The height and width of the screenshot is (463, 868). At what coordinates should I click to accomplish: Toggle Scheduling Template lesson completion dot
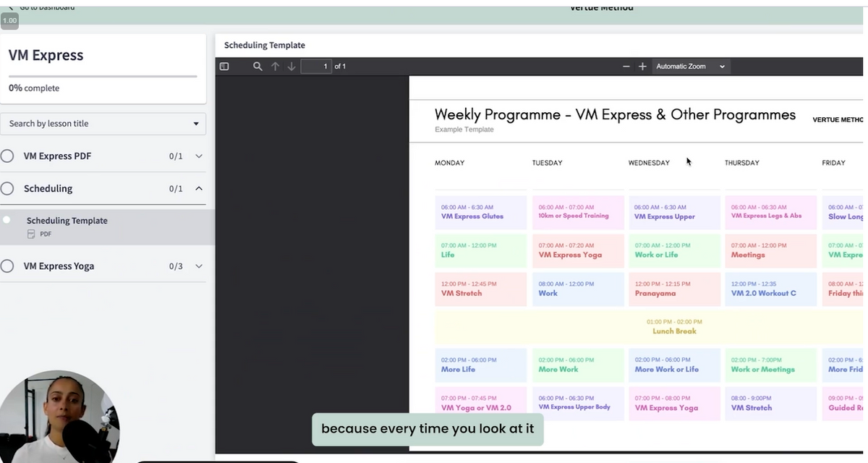7,219
